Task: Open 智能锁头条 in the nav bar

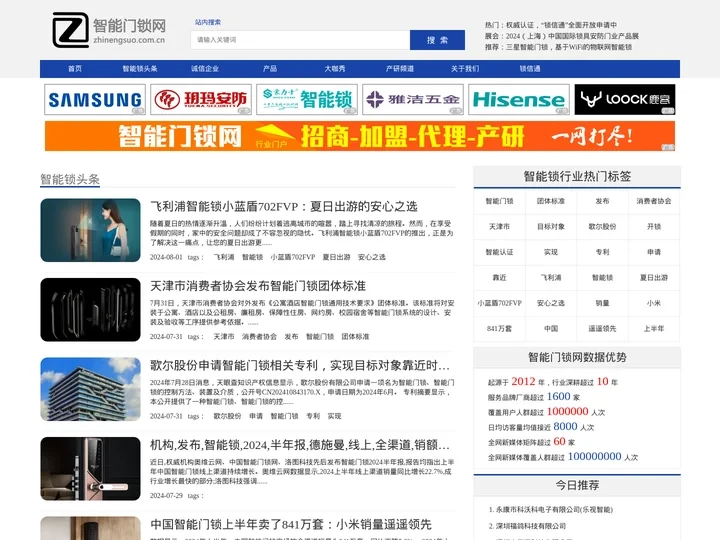Action: (x=140, y=69)
